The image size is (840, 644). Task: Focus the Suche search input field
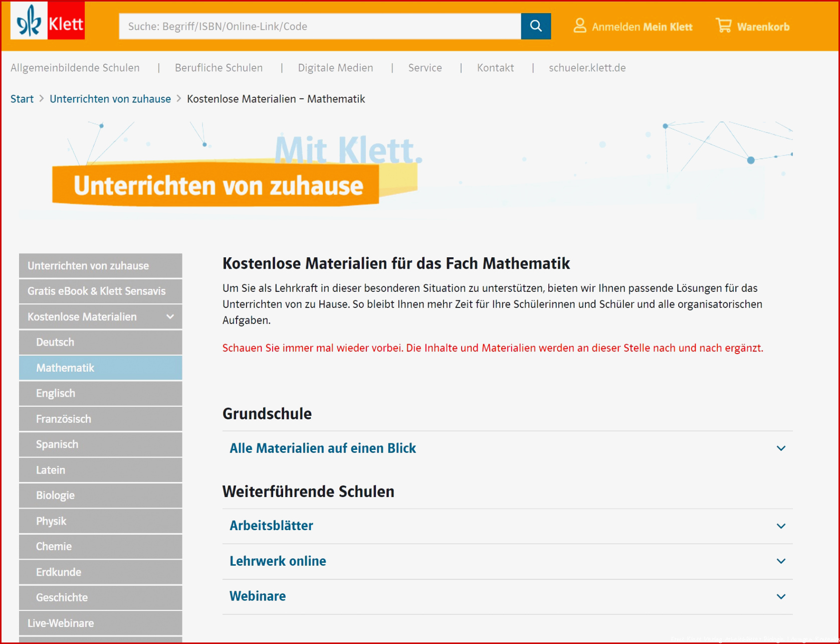(x=320, y=26)
